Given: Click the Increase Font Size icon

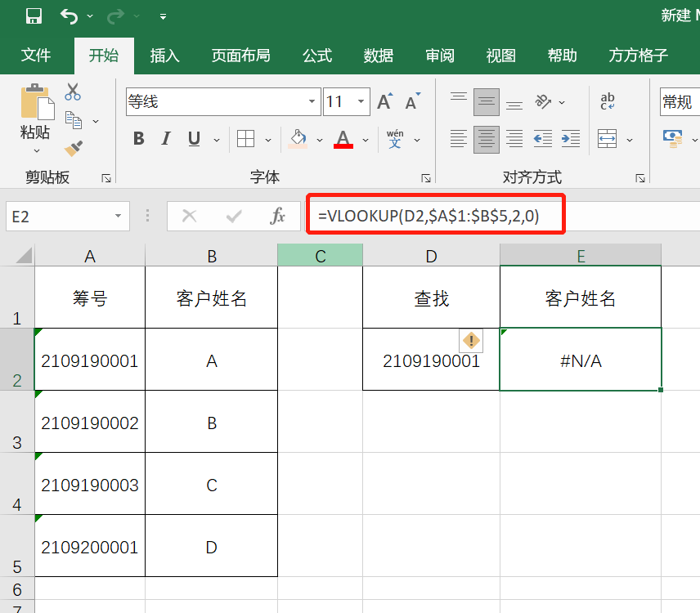Looking at the screenshot, I should 384,102.
